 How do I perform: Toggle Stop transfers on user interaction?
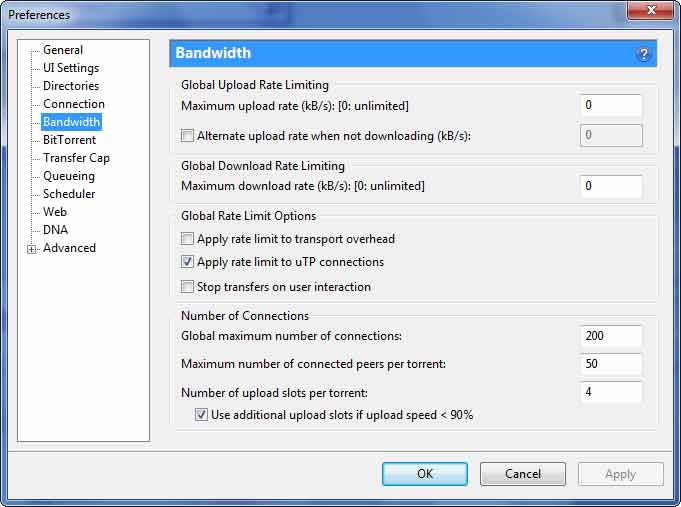[x=187, y=287]
